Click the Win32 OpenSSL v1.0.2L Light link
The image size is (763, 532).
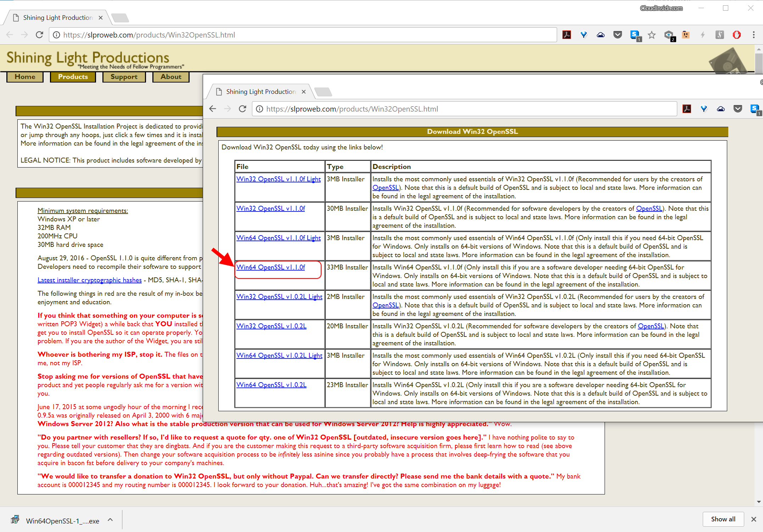279,297
